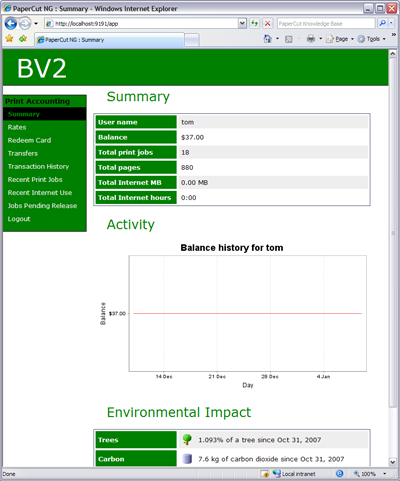
Task: Click the total pages value 880
Action: [x=187, y=167]
